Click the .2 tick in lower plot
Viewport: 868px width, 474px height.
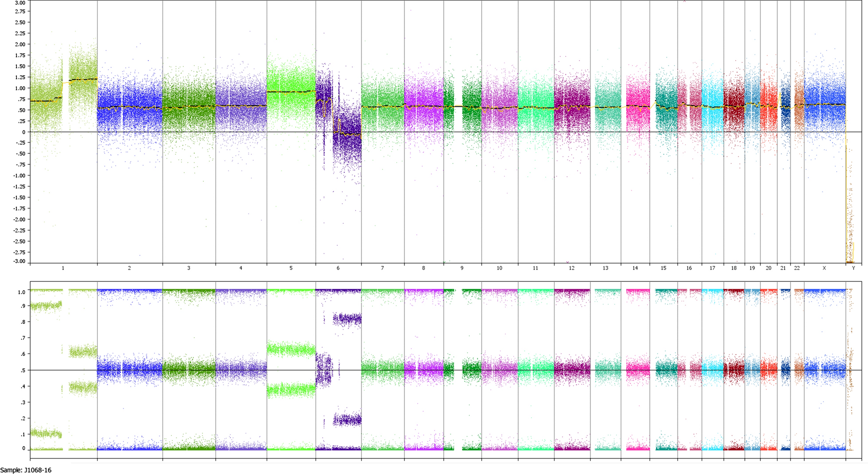point(23,418)
